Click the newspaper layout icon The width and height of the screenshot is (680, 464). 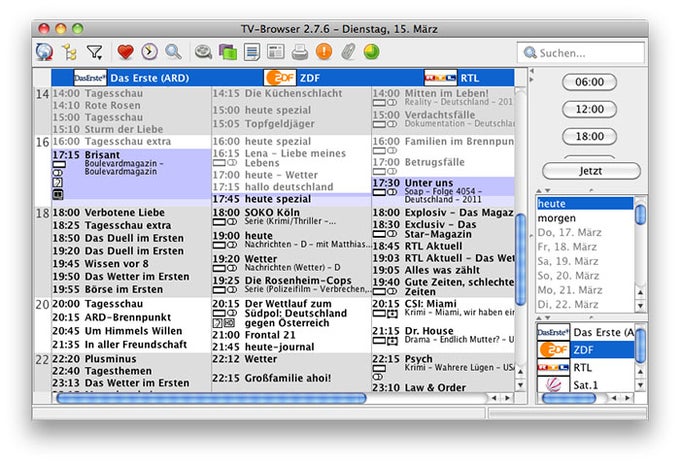pos(275,52)
